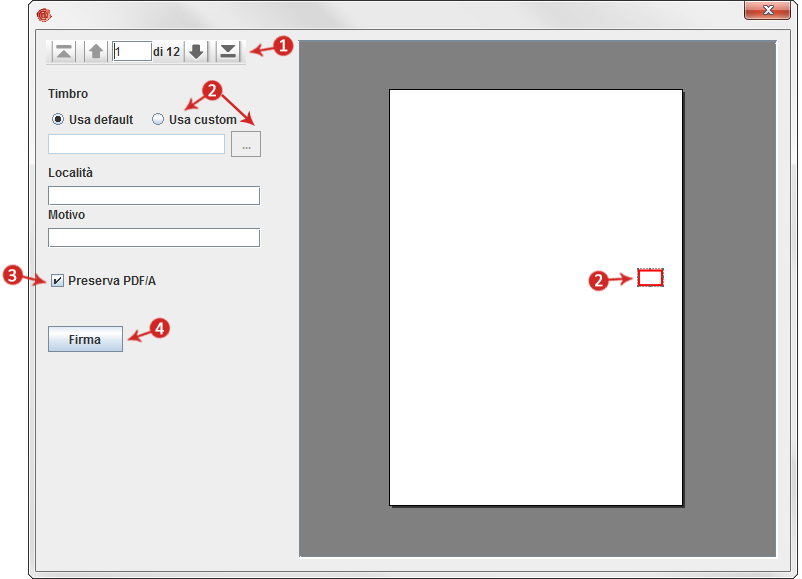Click the application icon in the title bar

(44, 14)
